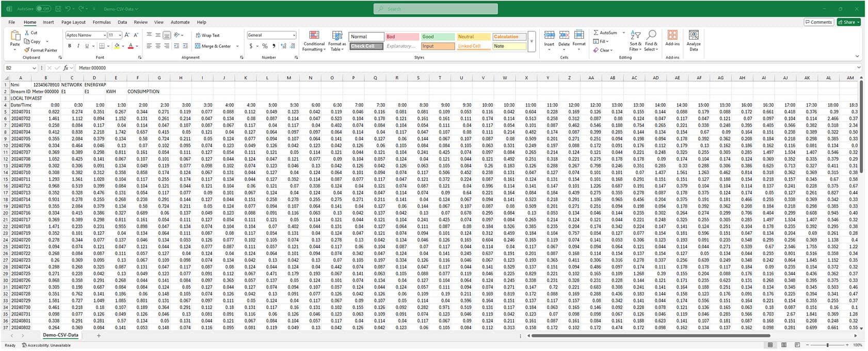This screenshot has width=868, height=351.
Task: Open the Fill dropdown in Editing group
Action: pyautogui.click(x=601, y=41)
